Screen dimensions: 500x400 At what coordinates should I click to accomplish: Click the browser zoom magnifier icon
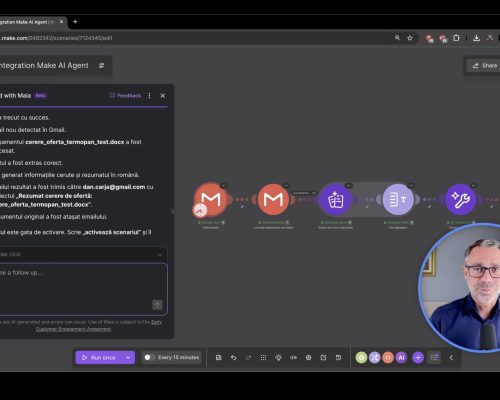click(x=397, y=38)
